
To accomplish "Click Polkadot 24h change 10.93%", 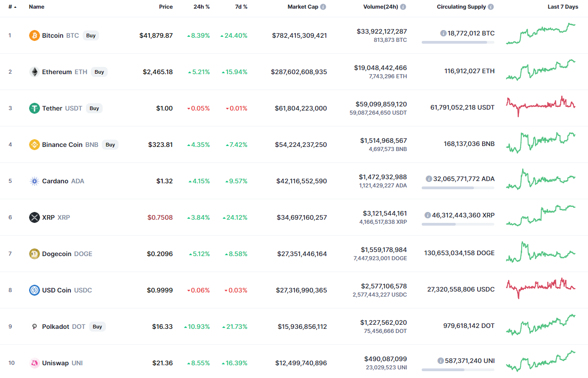I will coord(197,327).
